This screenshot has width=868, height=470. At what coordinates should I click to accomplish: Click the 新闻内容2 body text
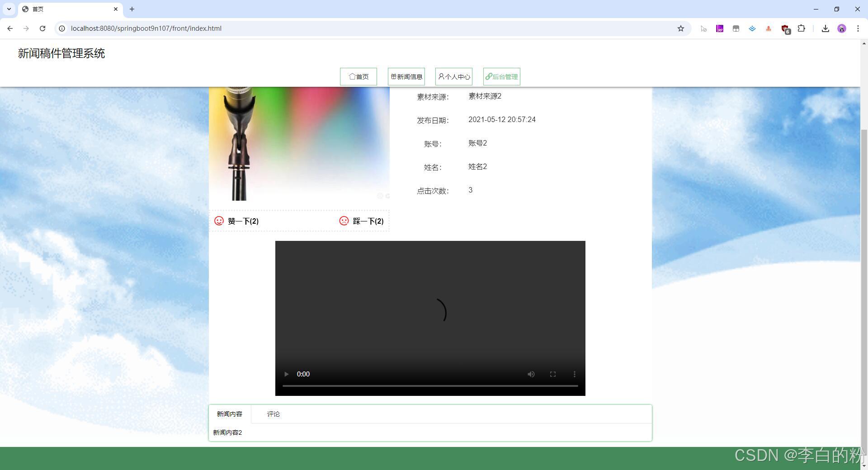(227, 432)
